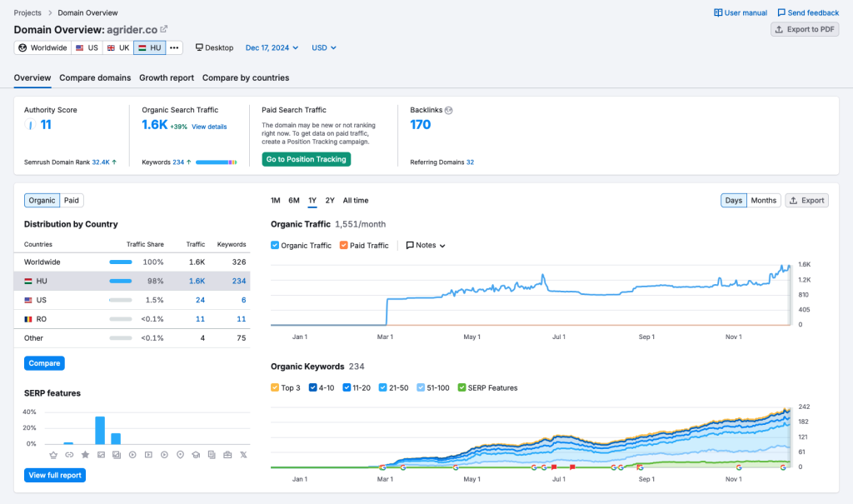
Task: Click the blue Compare button
Action: point(44,363)
